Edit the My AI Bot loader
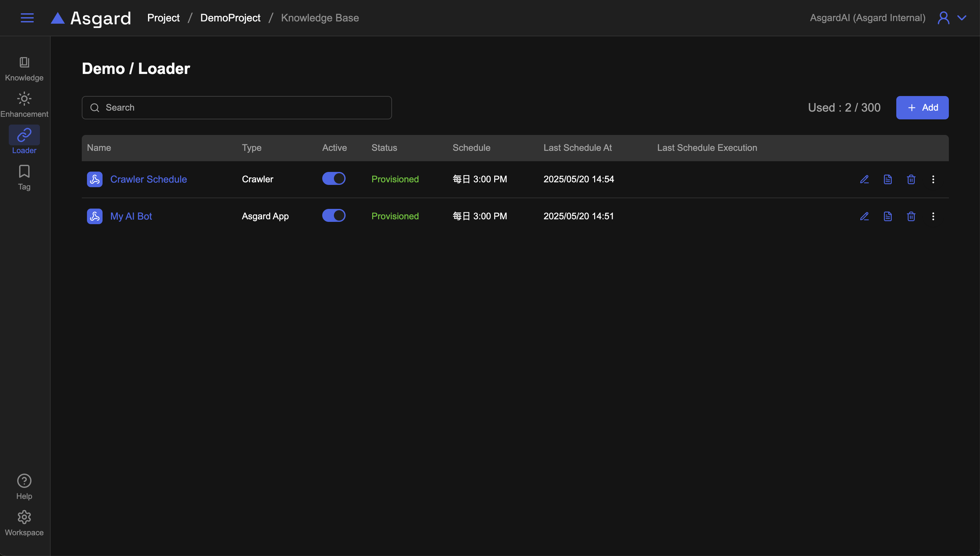Viewport: 980px width, 556px height. point(864,216)
